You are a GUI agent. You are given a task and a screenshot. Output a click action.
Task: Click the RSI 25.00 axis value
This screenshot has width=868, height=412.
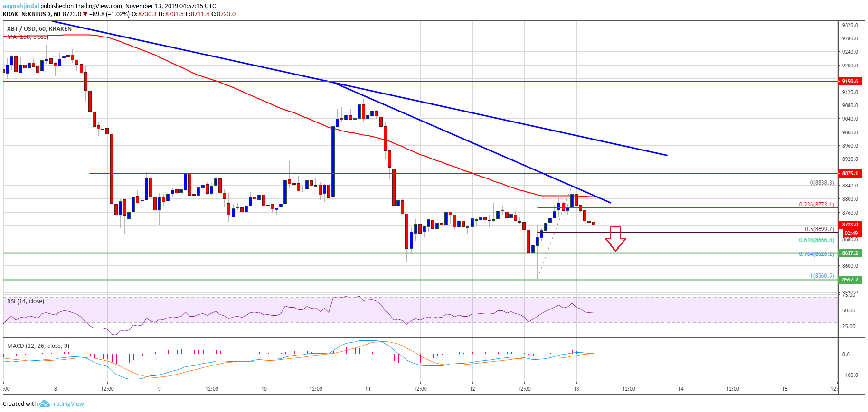(849, 326)
